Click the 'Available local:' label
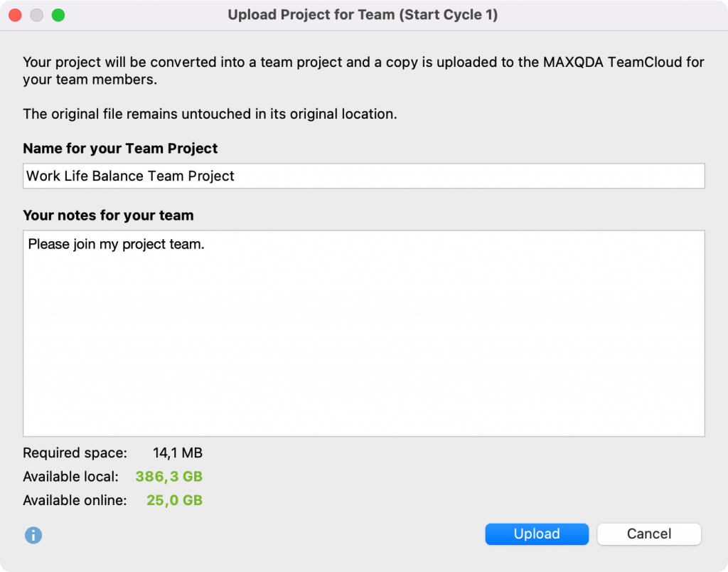Image resolution: width=728 pixels, height=572 pixels. (70, 477)
